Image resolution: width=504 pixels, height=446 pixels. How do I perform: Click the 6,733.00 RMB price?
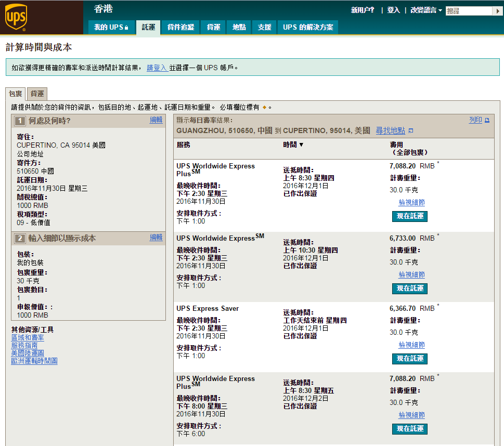412,239
